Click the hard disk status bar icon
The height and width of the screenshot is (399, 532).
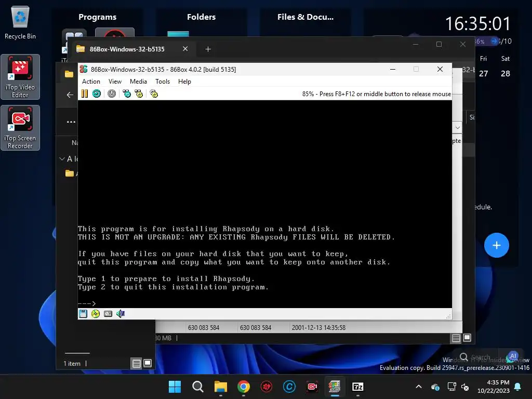pyautogui.click(x=108, y=314)
